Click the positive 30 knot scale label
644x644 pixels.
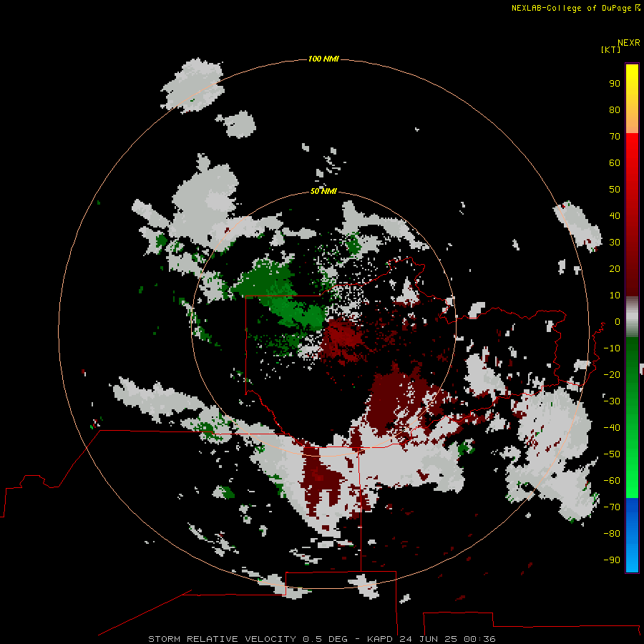pyautogui.click(x=615, y=243)
